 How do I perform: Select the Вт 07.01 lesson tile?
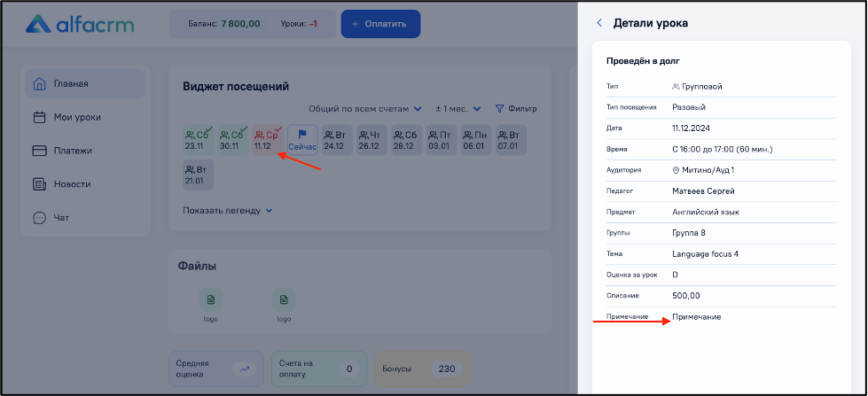click(511, 140)
